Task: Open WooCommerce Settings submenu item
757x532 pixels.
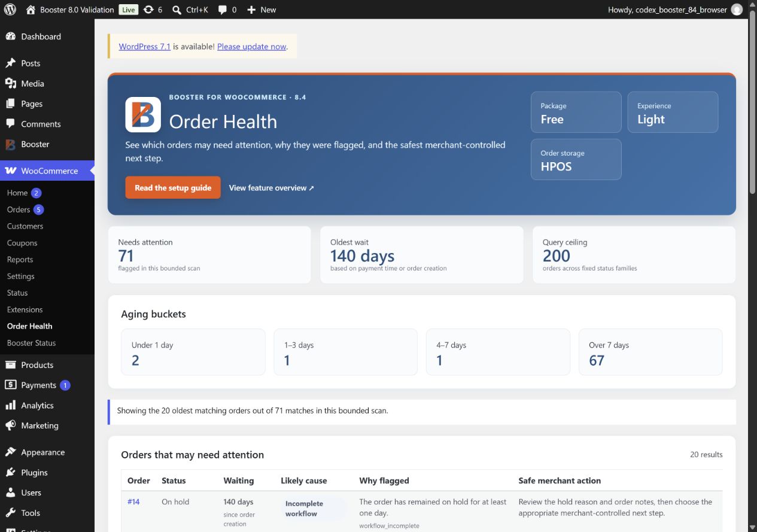Action: [21, 276]
